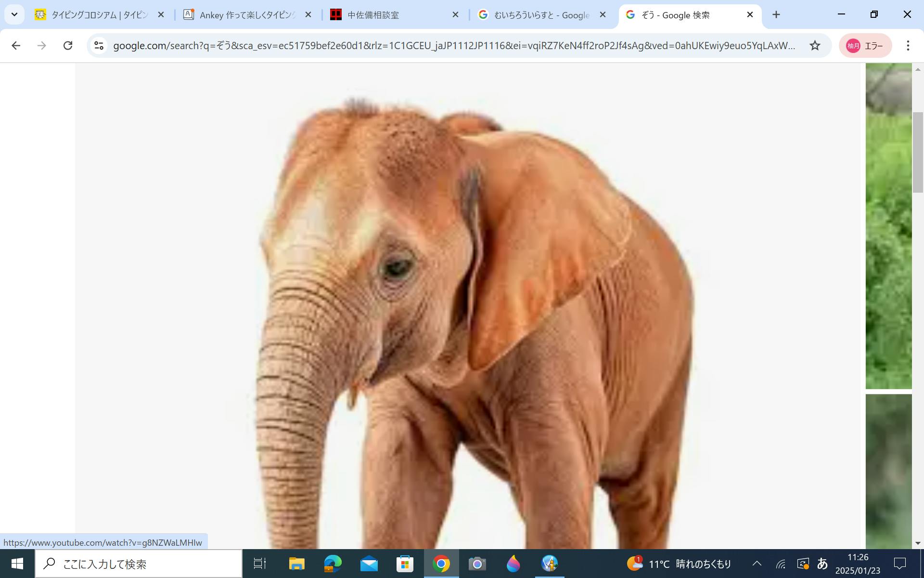
Task: Click the green elephant thumbnail on right
Action: tap(888, 226)
